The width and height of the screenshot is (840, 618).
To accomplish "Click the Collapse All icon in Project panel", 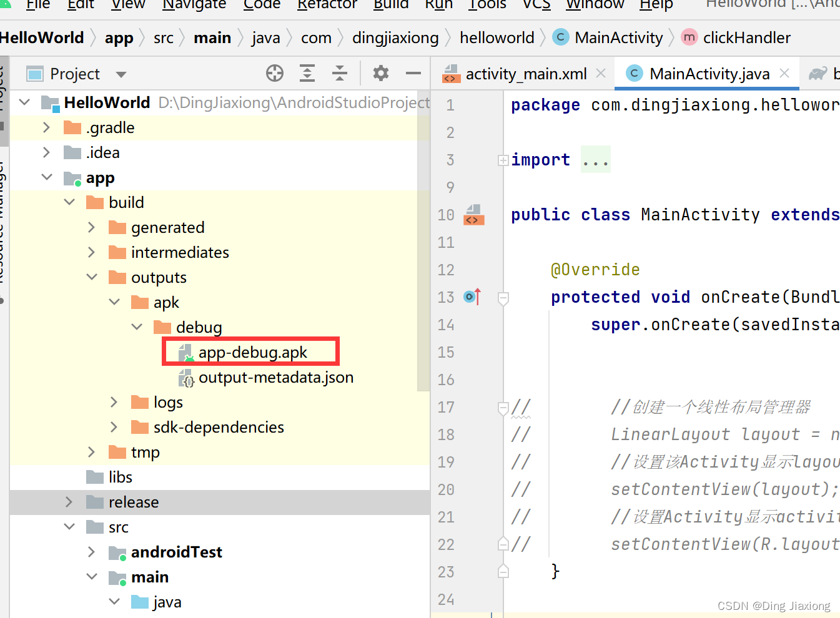I will coord(340,74).
